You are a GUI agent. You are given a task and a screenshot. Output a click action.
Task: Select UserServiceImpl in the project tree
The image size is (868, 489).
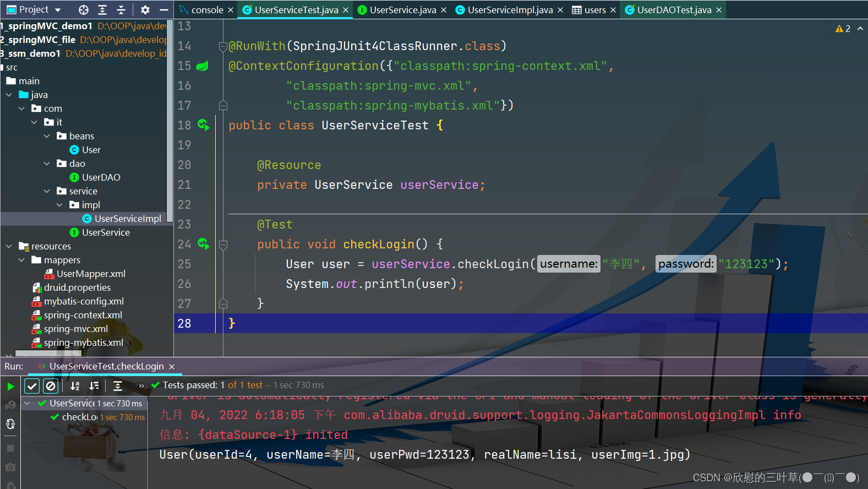tap(122, 219)
